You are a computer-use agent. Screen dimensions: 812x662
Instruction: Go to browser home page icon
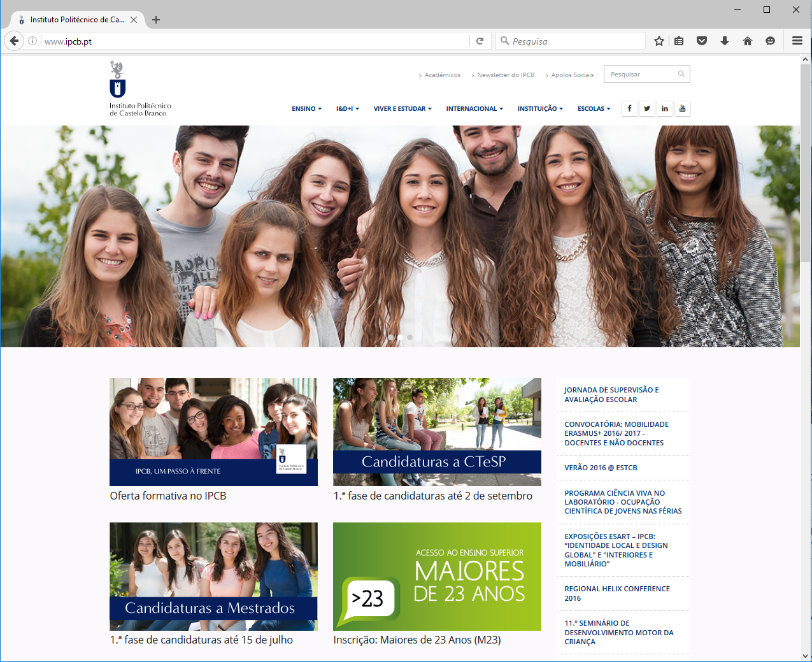[x=748, y=41]
